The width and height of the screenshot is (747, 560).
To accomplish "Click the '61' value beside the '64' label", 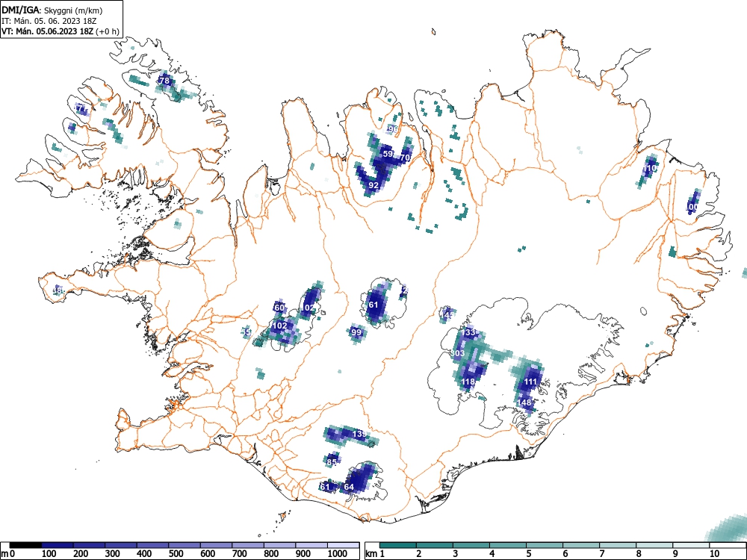I will [325, 487].
